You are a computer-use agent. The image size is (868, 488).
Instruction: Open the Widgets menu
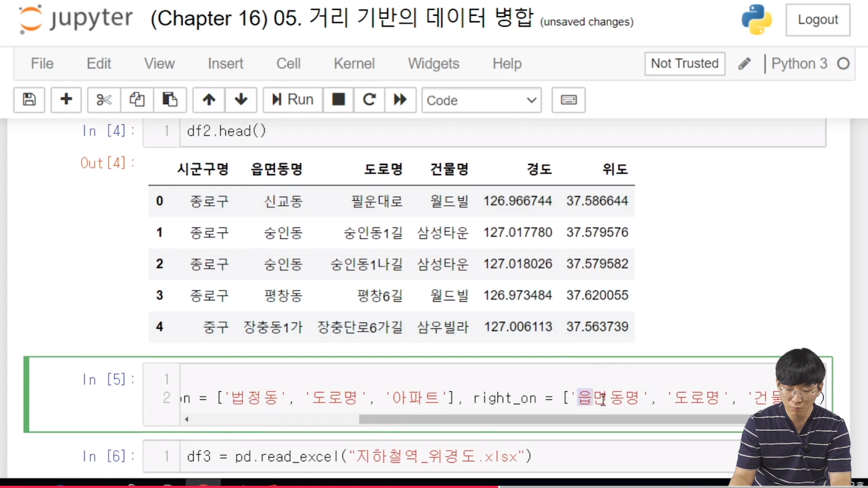pos(433,64)
